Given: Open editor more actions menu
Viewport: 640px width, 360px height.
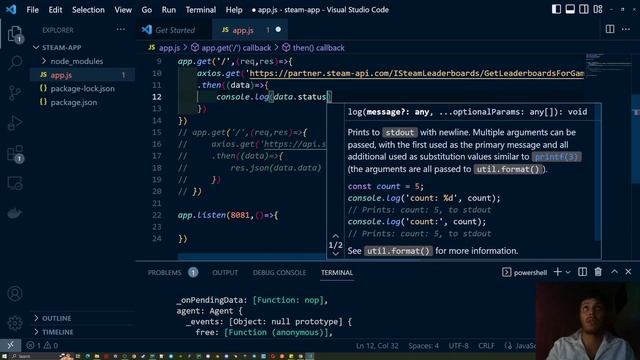Looking at the screenshot, I should [x=626, y=29].
